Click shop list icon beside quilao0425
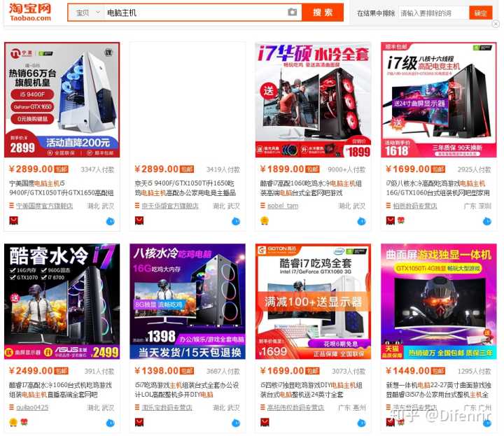 [x=12, y=407]
